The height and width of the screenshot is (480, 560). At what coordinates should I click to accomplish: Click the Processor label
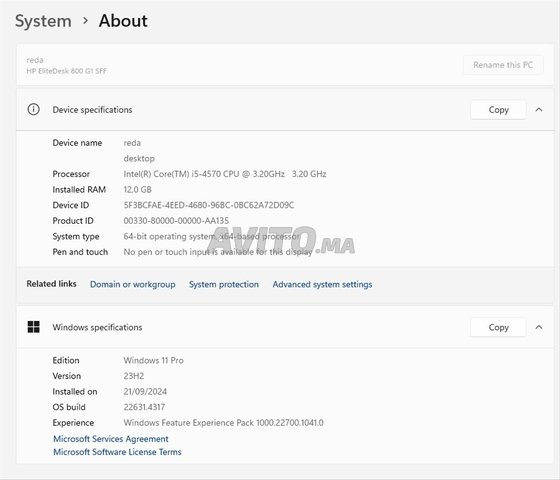click(x=71, y=174)
